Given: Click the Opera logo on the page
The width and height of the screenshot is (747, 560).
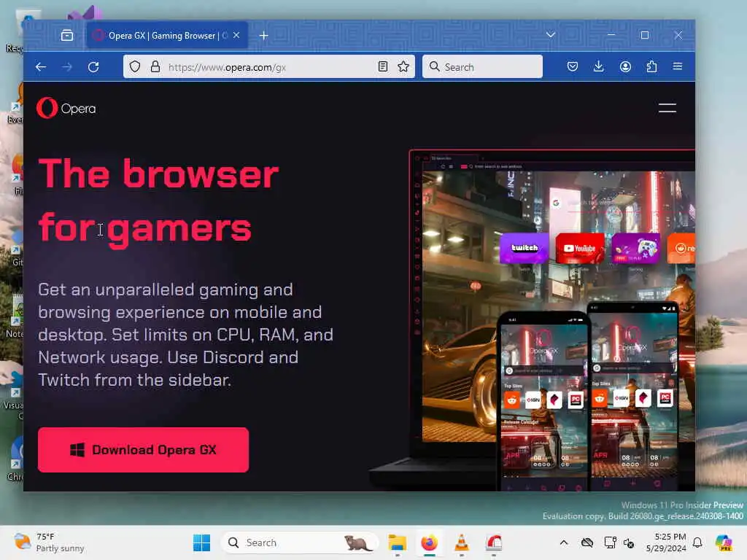Looking at the screenshot, I should (66, 108).
